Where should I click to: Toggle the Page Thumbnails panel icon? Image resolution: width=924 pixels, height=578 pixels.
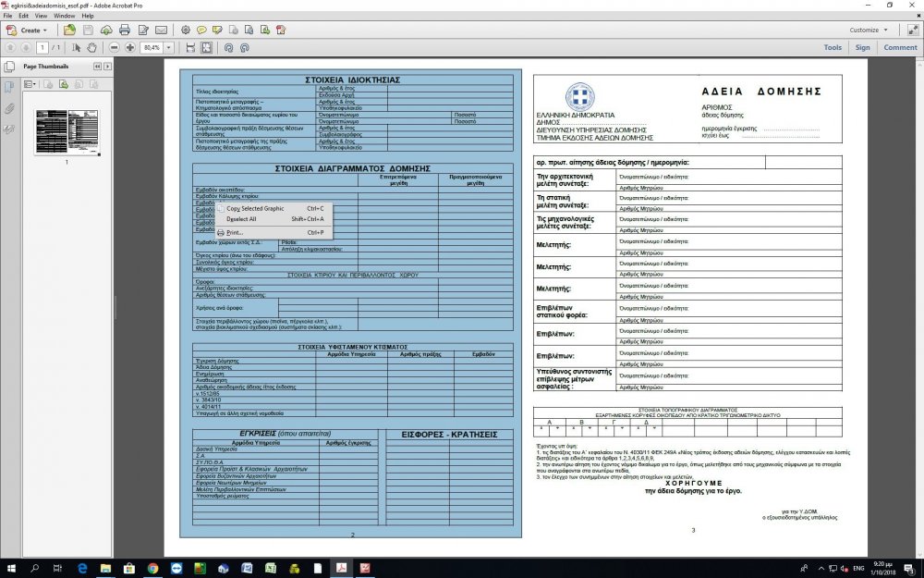coord(10,87)
